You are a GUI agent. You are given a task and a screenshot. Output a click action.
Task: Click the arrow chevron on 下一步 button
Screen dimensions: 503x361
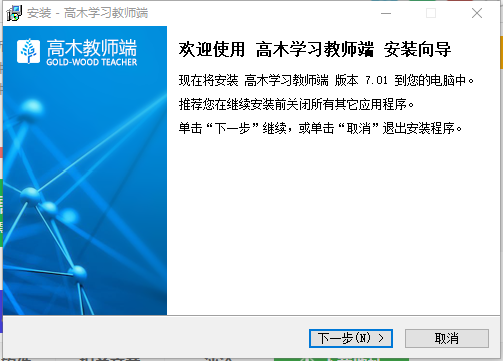381,338
